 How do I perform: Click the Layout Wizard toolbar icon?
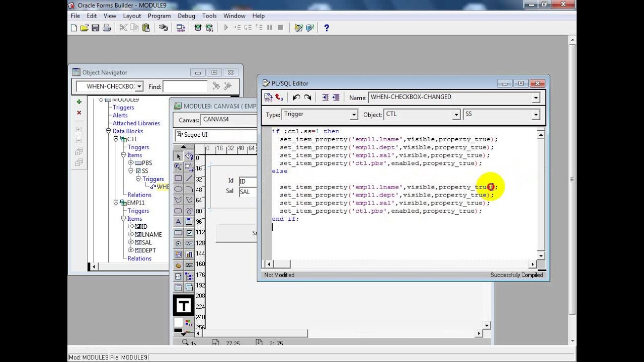310,28
